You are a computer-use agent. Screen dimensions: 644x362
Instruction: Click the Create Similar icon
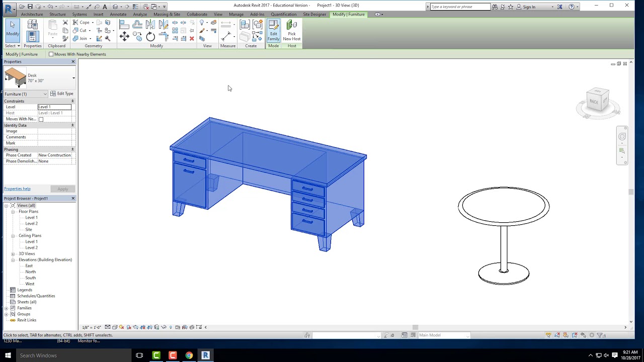tap(257, 36)
